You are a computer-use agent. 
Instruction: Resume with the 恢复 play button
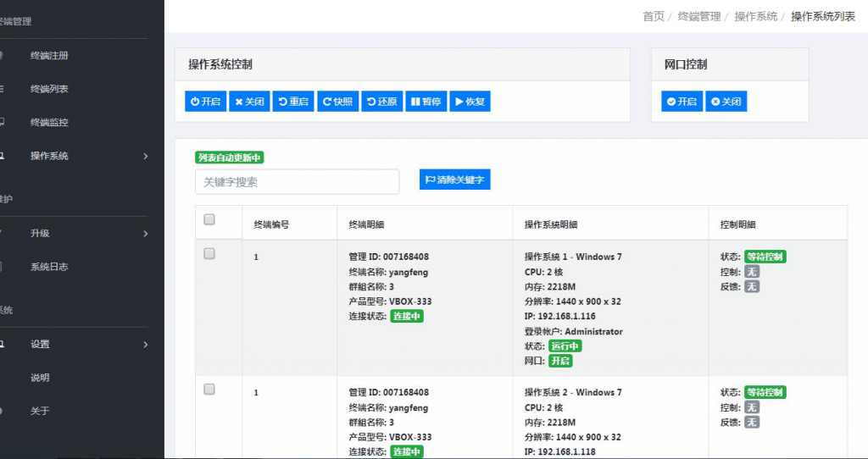[x=470, y=102]
